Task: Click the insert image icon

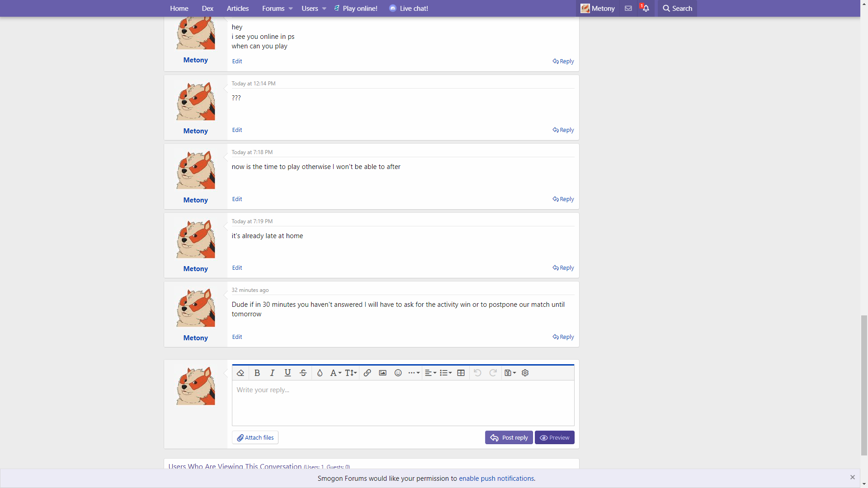Action: pos(382,373)
